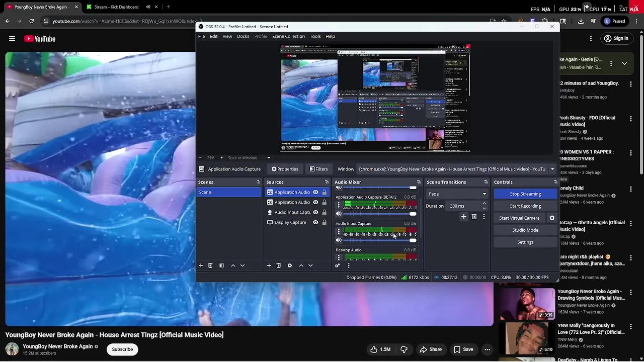This screenshot has height=362, width=644.
Task: Add a new scene in Scenes dock
Action: (201, 265)
